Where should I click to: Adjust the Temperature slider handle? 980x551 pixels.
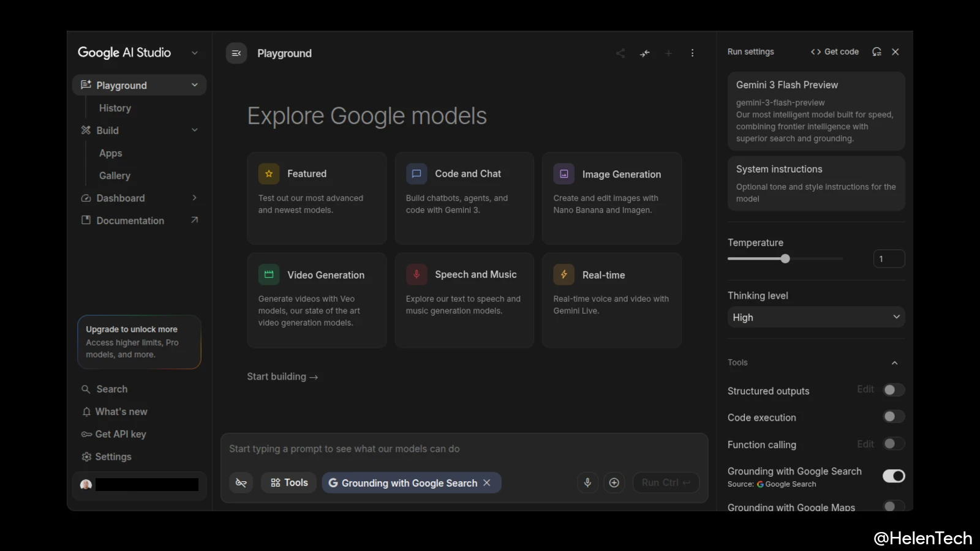point(785,259)
